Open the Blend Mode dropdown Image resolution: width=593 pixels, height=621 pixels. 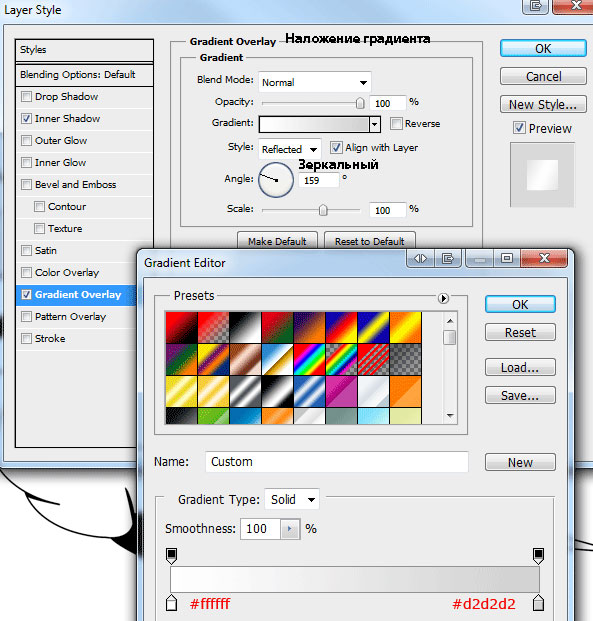point(315,82)
